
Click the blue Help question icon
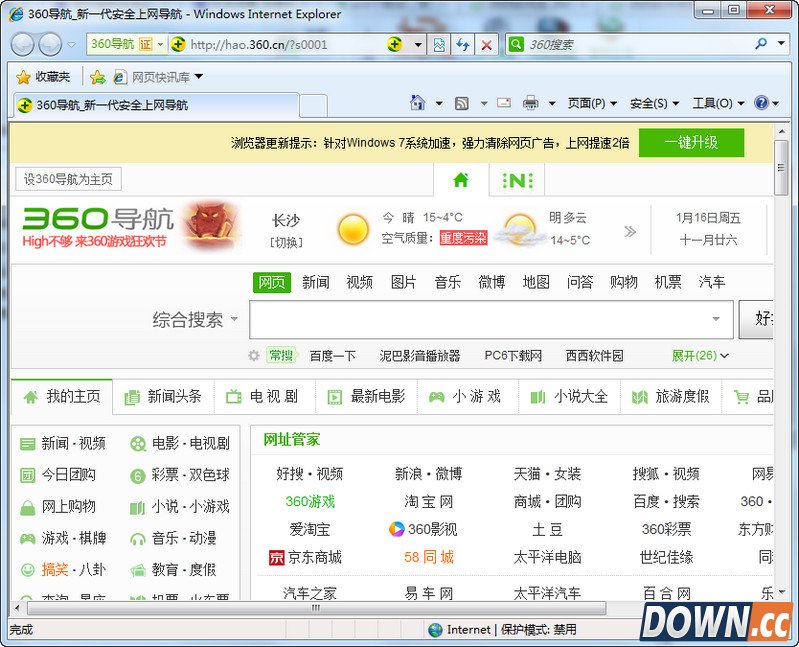pos(761,103)
